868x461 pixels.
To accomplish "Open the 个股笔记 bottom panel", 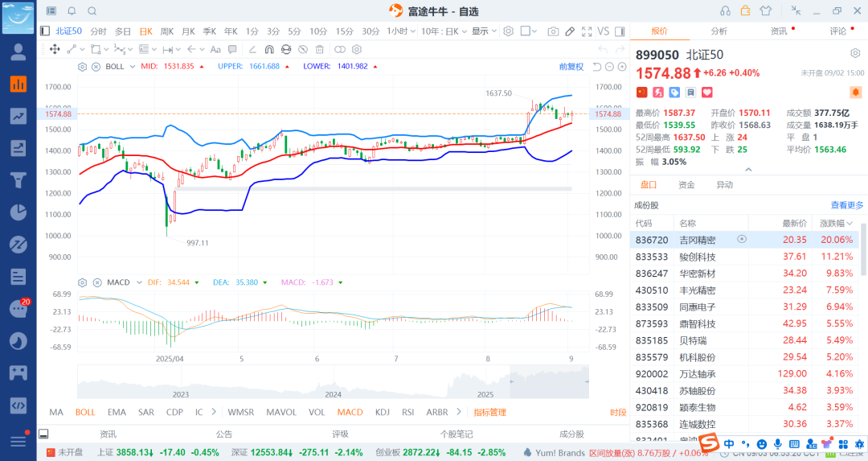I will pyautogui.click(x=457, y=434).
